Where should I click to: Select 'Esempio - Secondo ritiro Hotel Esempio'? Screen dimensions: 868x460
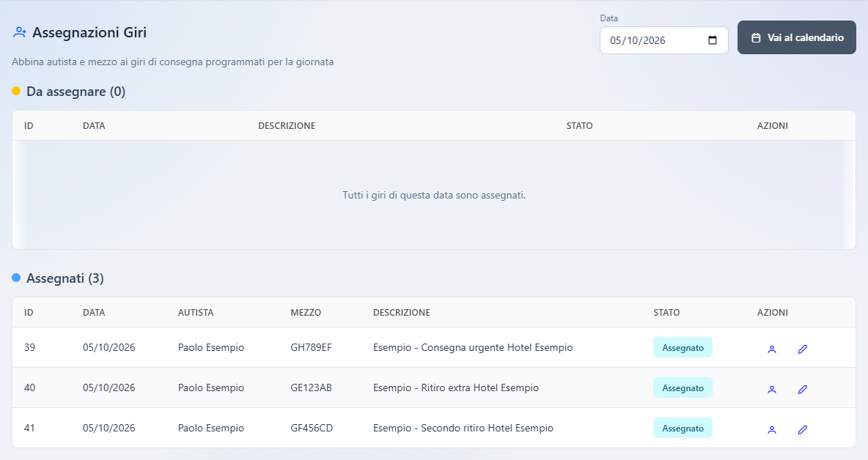pyautogui.click(x=463, y=428)
